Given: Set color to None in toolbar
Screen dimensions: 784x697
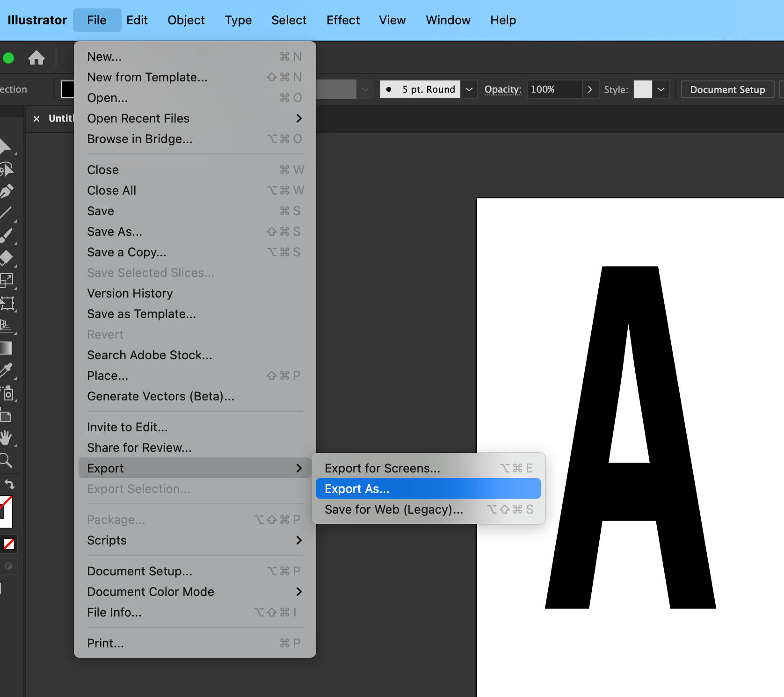Looking at the screenshot, I should 9,544.
